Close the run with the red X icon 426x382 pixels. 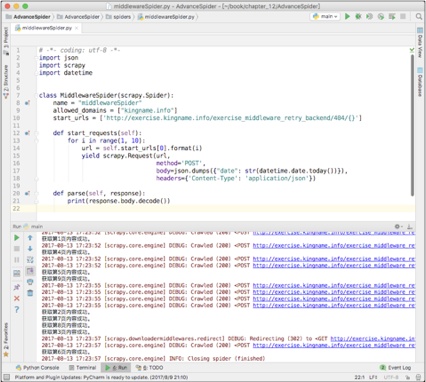[17, 298]
